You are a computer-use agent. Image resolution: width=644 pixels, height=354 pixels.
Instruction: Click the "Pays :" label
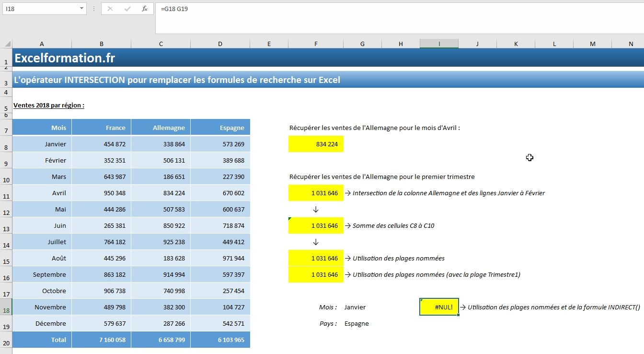(328, 324)
